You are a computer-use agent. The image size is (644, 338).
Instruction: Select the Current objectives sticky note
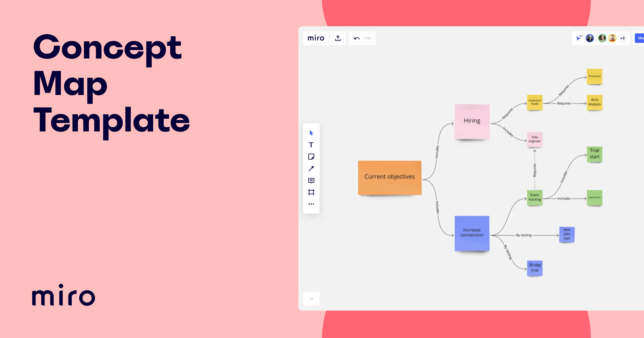[x=390, y=177]
